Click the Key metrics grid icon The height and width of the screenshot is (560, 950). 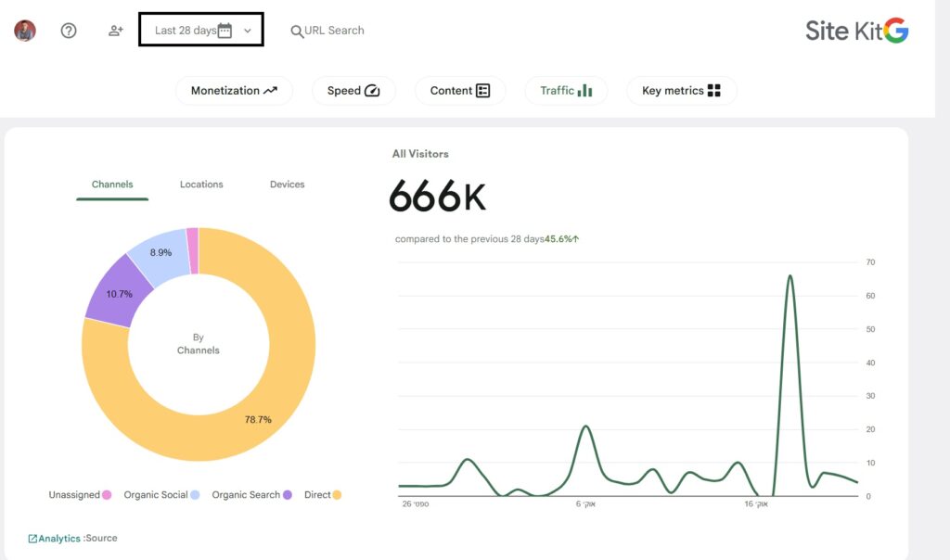click(714, 91)
